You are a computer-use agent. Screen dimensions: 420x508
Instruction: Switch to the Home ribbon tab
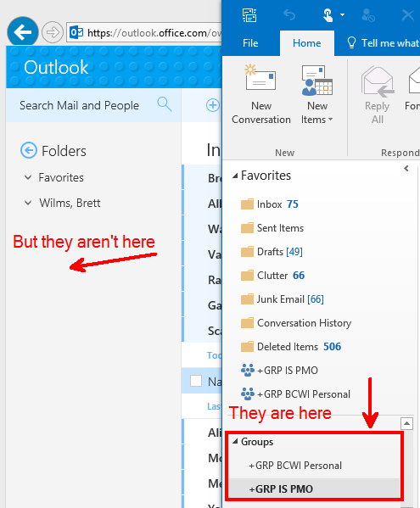307,43
